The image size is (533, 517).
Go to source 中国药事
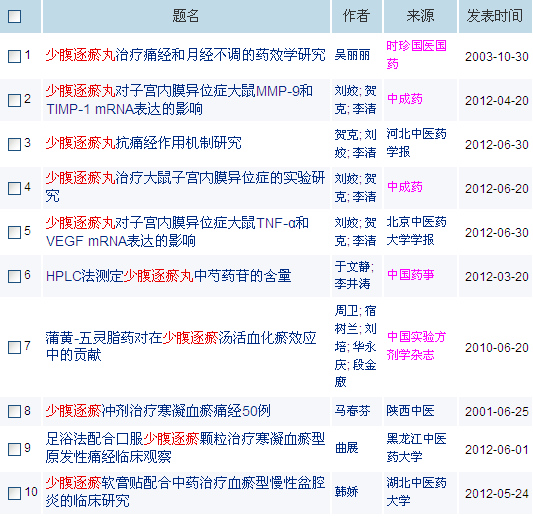[x=411, y=275]
